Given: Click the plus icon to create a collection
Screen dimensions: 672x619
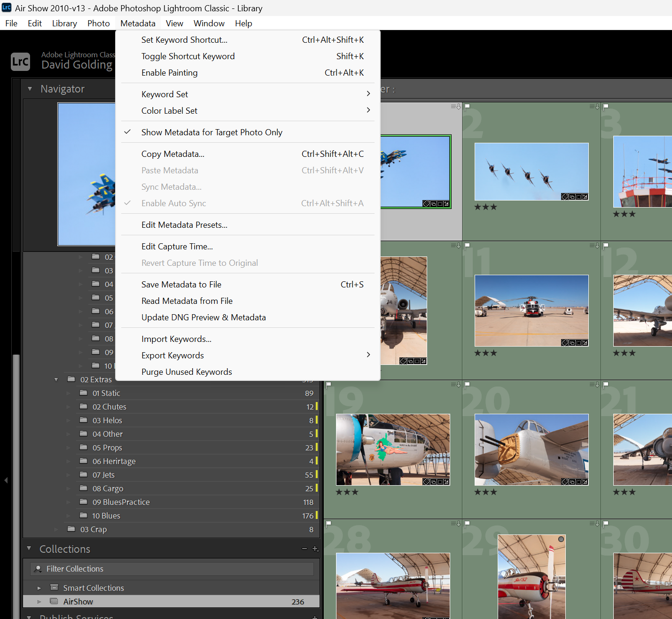Looking at the screenshot, I should (315, 549).
